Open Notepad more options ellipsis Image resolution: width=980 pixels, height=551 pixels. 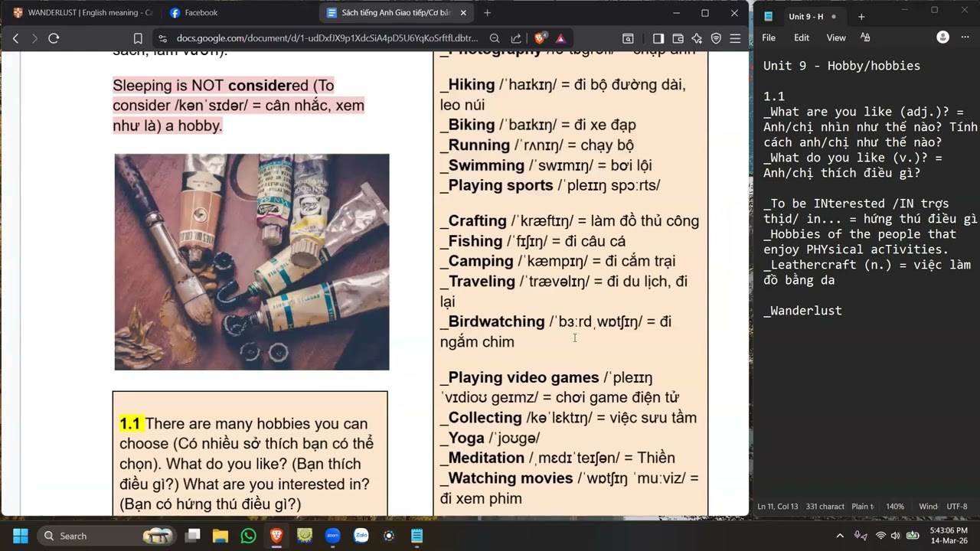coord(965,37)
